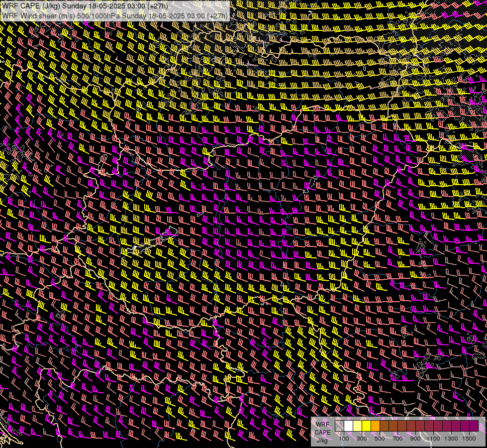The width and height of the screenshot is (487, 448).
Task: Click the WRF CAPE (J/kg) title line
Action: [85, 6]
